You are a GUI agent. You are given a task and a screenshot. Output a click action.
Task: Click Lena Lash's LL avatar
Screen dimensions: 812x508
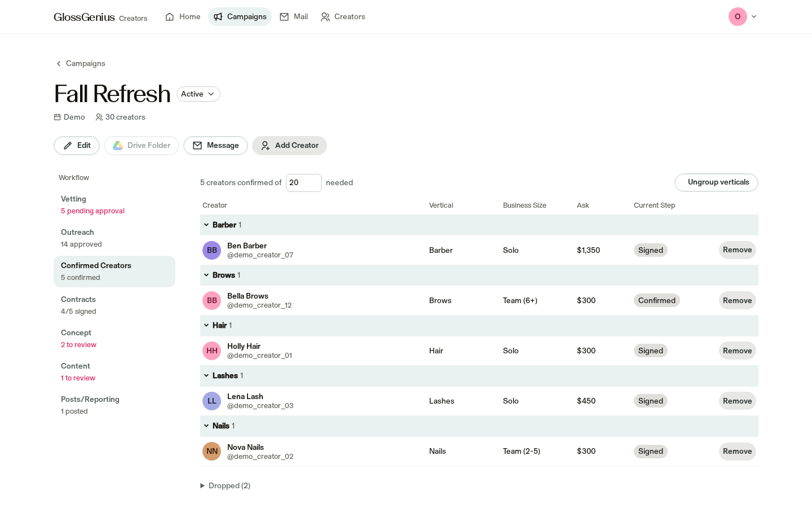[212, 401]
